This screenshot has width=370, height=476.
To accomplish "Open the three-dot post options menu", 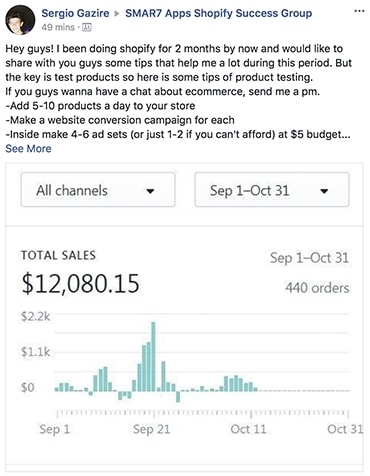I will point(359,11).
